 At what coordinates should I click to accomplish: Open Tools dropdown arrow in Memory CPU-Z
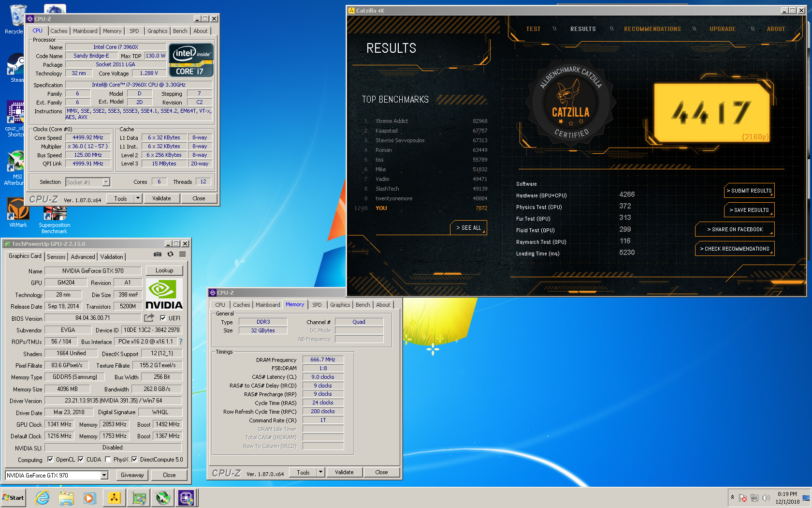[320, 472]
